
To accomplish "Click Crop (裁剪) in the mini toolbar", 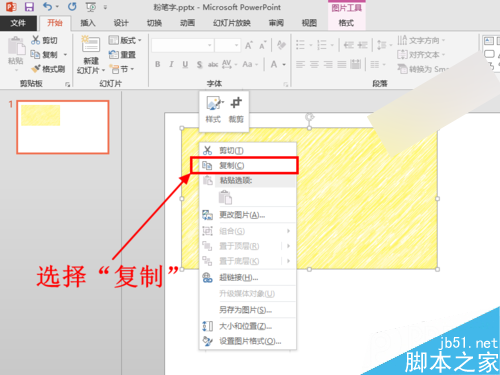I will tap(236, 110).
